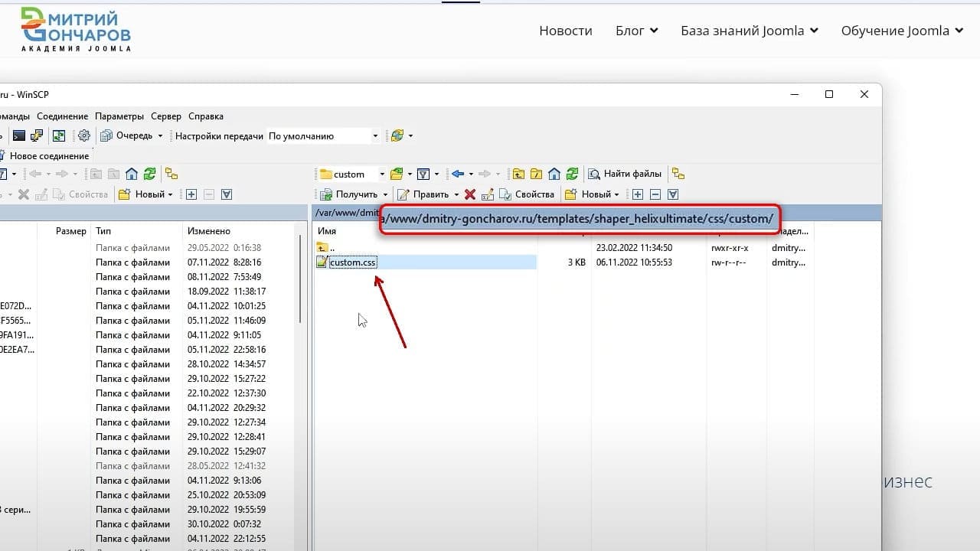980x551 pixels.
Task: Toggle the remote directory tree icon
Action: 678,174
